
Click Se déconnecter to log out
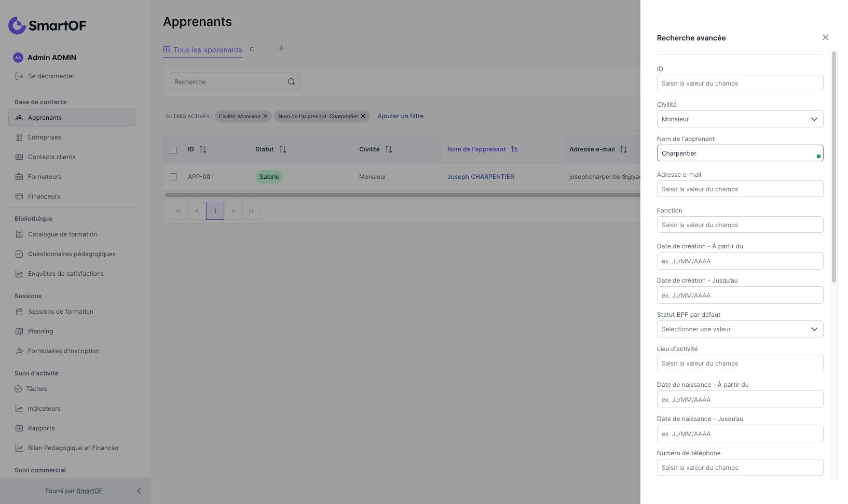(x=45, y=76)
